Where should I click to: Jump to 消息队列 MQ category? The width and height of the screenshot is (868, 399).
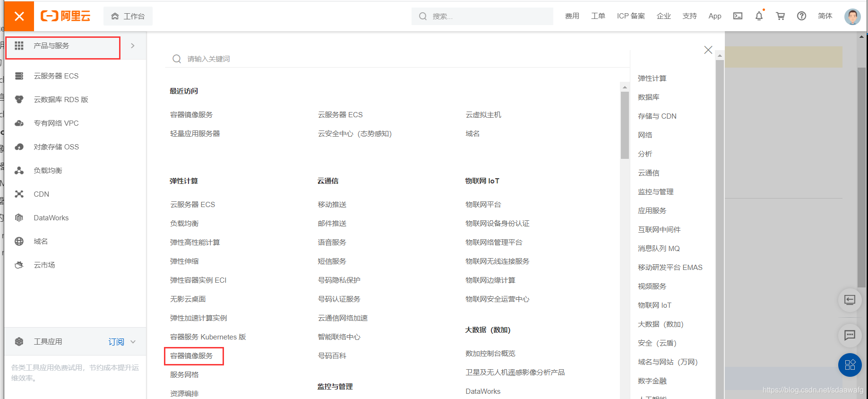pyautogui.click(x=659, y=248)
